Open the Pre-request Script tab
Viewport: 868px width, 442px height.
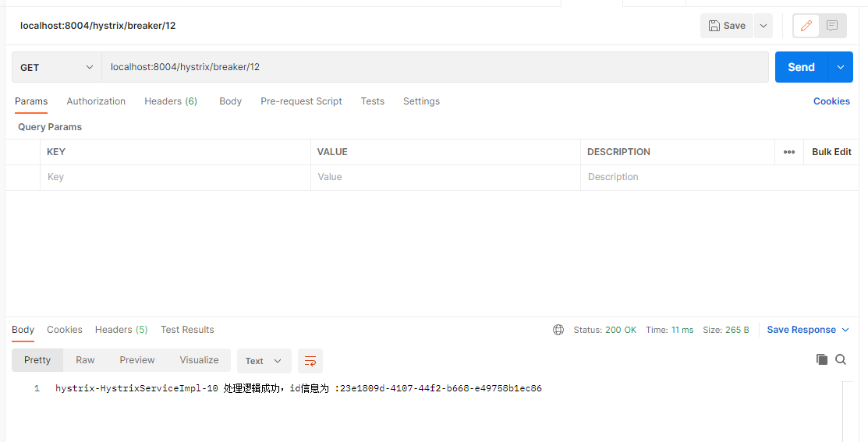(x=301, y=101)
